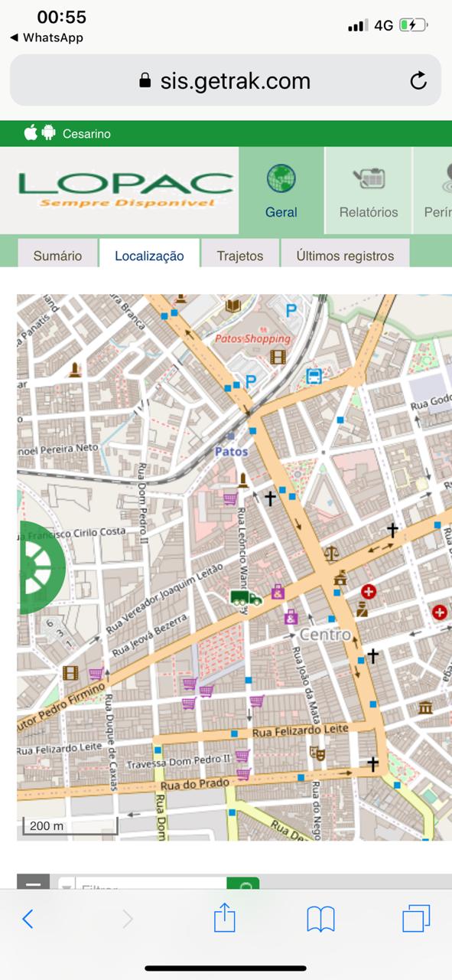The image size is (452, 980).
Task: Tap the Android robot icon
Action: coord(49,133)
